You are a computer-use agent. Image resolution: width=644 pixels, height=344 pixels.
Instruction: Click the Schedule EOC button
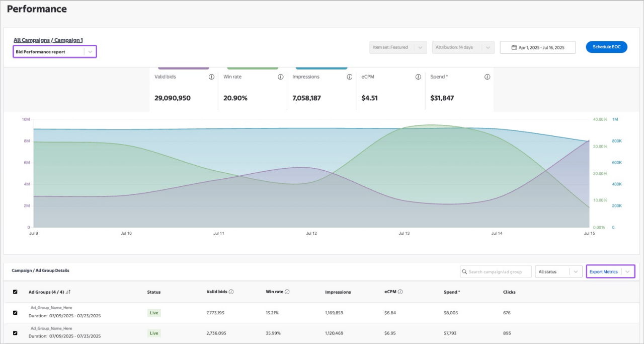(606, 47)
